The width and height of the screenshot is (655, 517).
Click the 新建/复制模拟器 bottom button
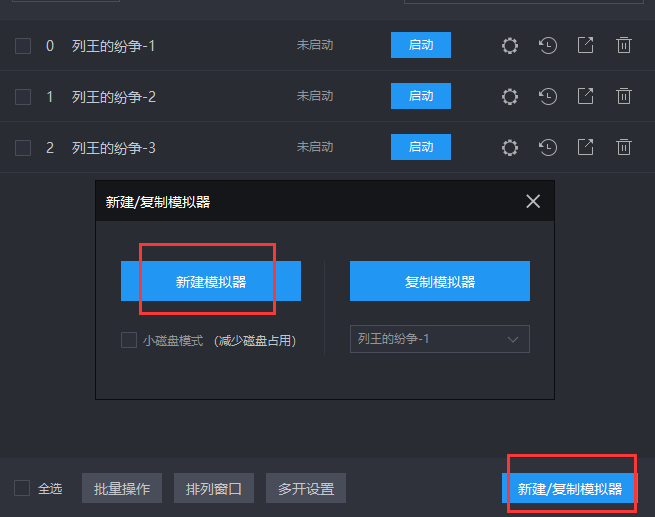click(x=570, y=488)
